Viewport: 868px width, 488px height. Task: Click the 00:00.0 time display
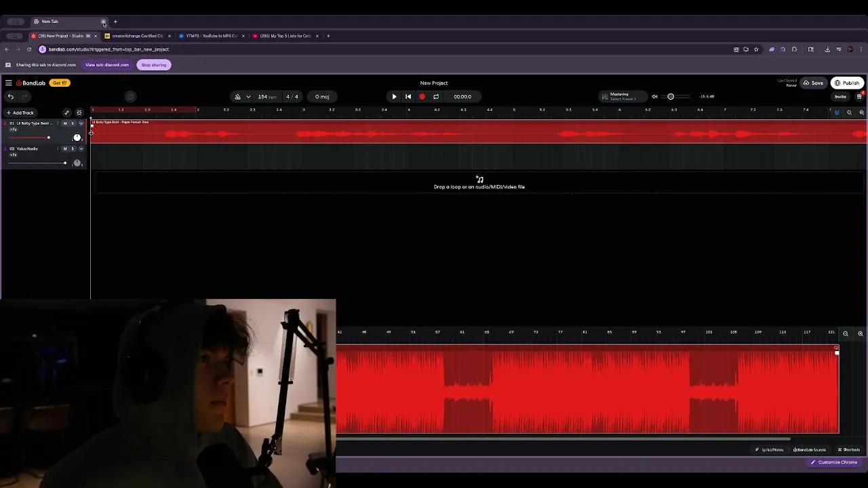coord(462,96)
